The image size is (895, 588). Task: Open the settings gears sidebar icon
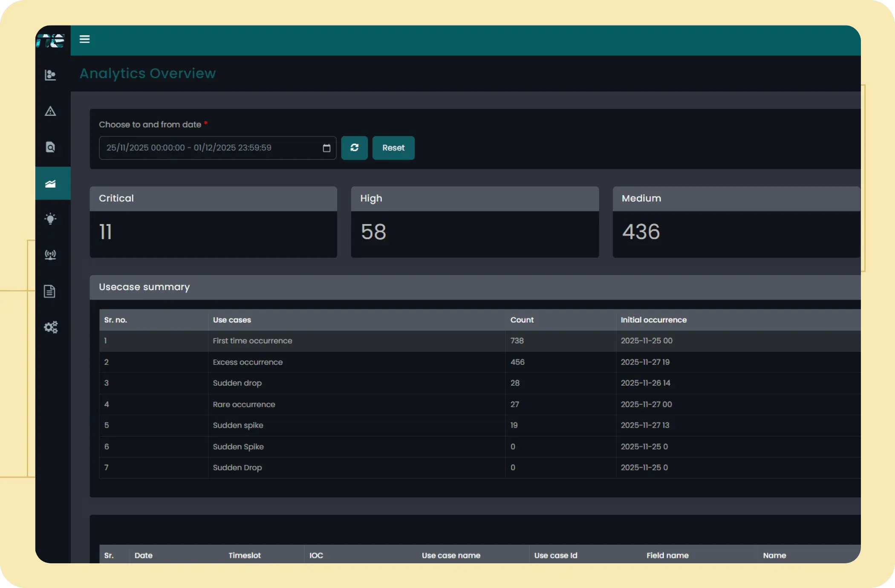coord(51,327)
